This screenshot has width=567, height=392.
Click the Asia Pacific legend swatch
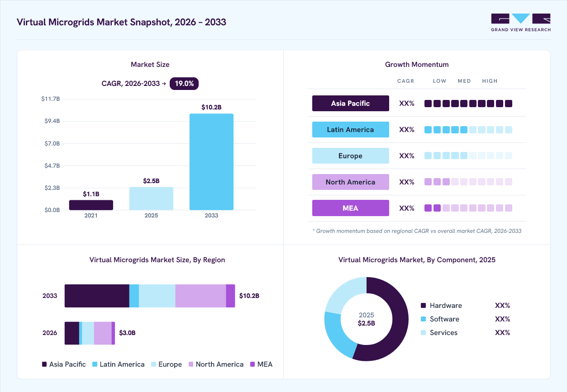pyautogui.click(x=44, y=364)
